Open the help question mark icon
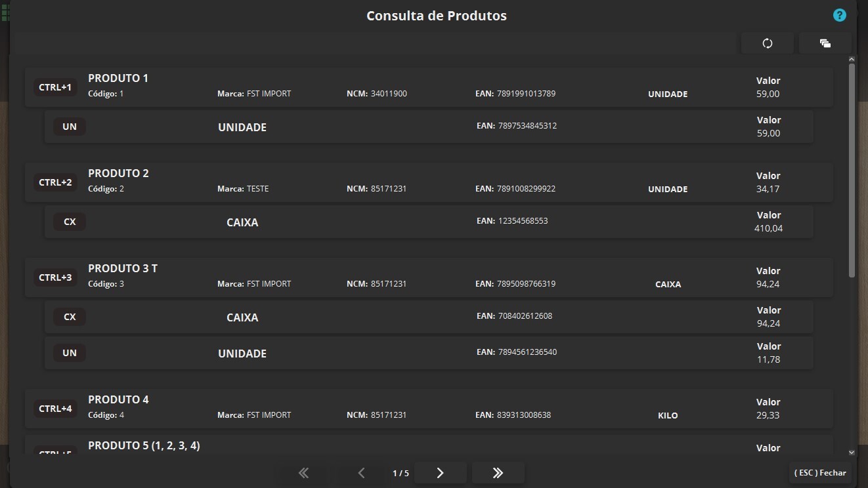This screenshot has height=488, width=868. [839, 15]
